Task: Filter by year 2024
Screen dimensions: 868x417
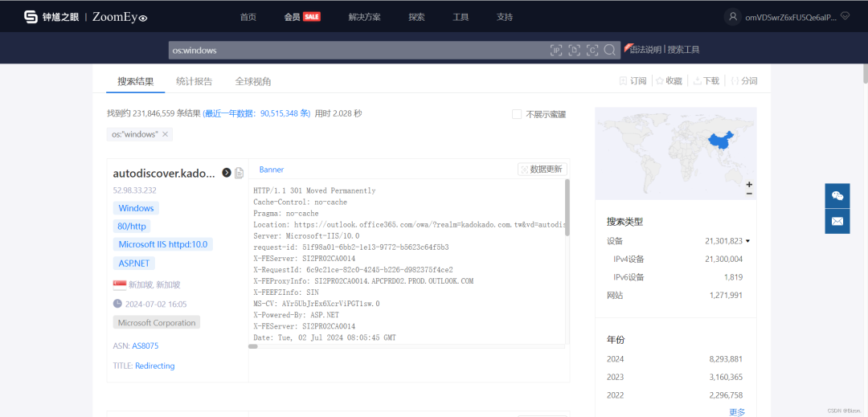Action: click(x=674, y=359)
